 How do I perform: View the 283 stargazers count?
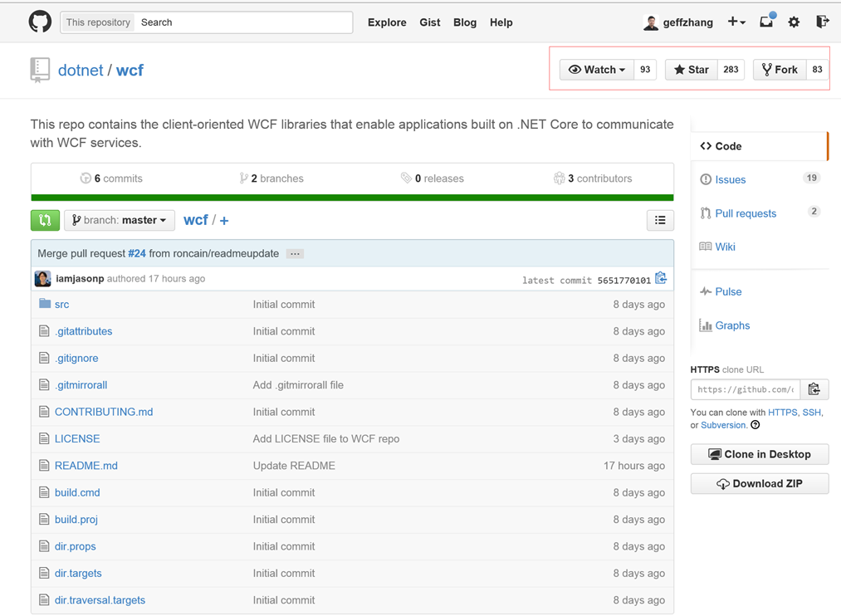(x=731, y=70)
